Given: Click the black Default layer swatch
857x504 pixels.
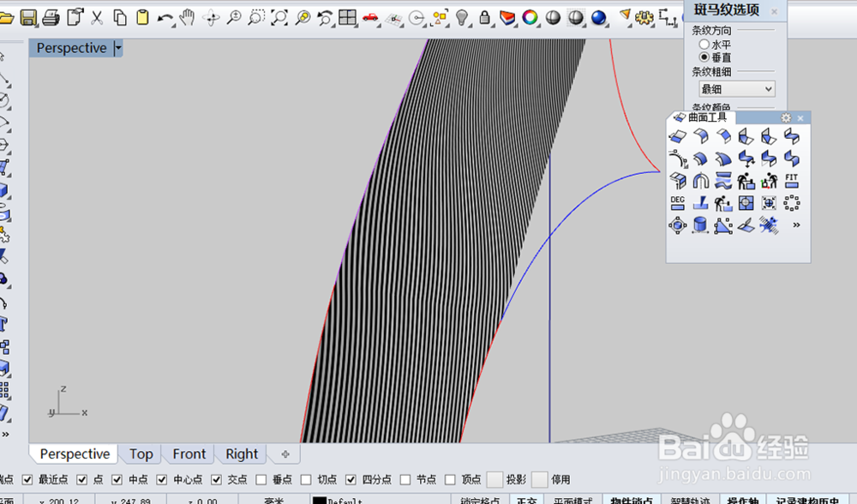Looking at the screenshot, I should (319, 501).
